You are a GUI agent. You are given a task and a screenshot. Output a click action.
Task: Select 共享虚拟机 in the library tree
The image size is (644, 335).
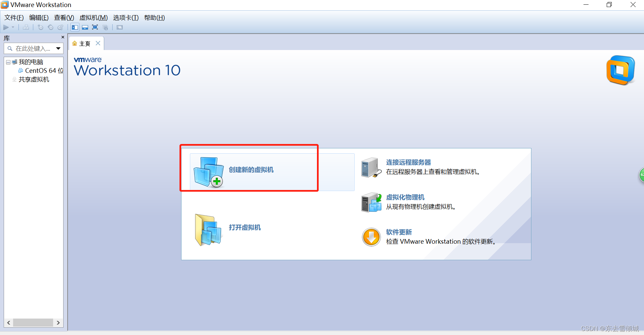pyautogui.click(x=34, y=80)
